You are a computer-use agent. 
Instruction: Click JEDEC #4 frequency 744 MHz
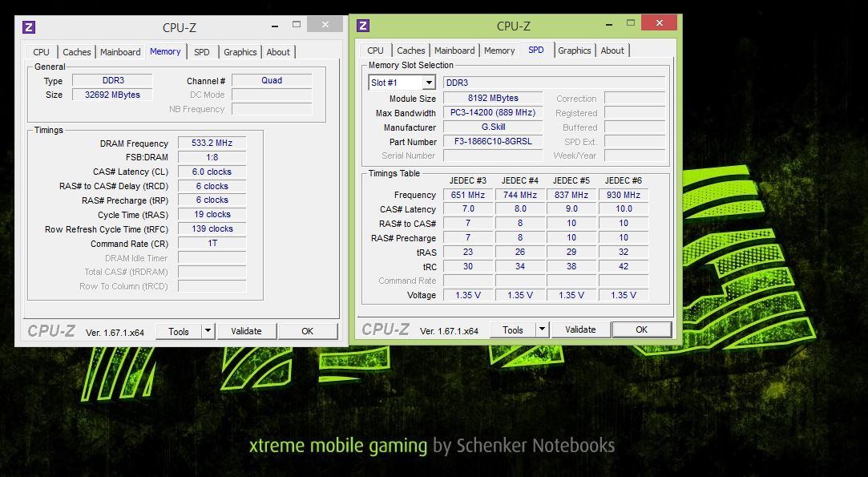[520, 195]
